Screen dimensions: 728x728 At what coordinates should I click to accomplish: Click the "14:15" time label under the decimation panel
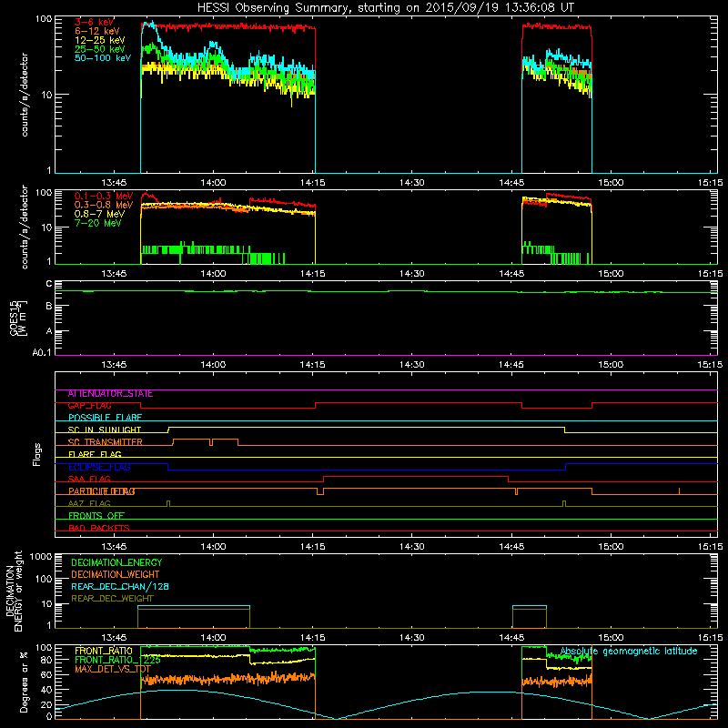pos(312,638)
